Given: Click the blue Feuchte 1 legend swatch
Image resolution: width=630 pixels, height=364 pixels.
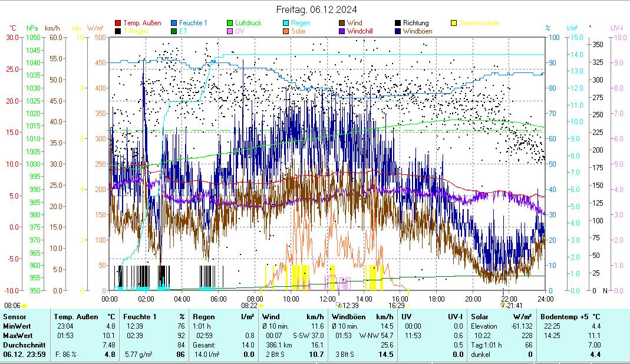Looking at the screenshot, I should pyautogui.click(x=174, y=24).
